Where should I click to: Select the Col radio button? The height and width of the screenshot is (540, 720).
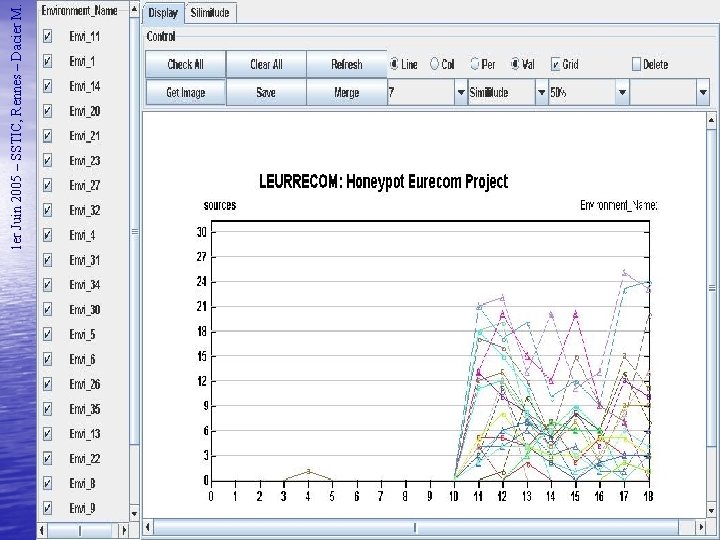tap(434, 64)
